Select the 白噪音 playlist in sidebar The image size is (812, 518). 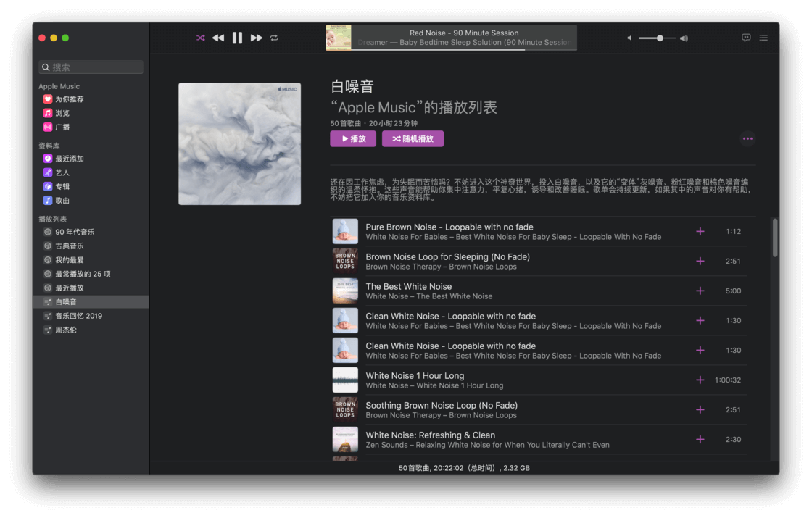coord(91,302)
